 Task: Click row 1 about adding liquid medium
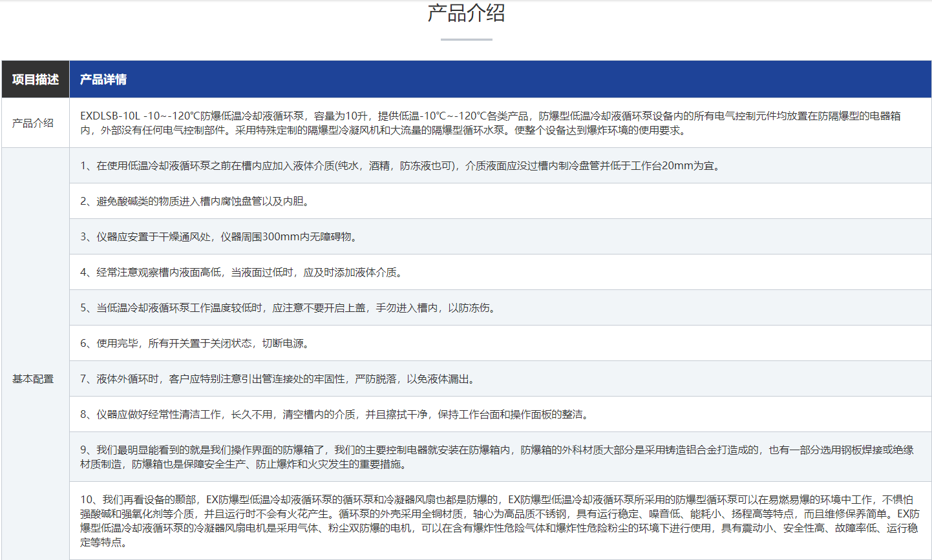[x=401, y=166]
